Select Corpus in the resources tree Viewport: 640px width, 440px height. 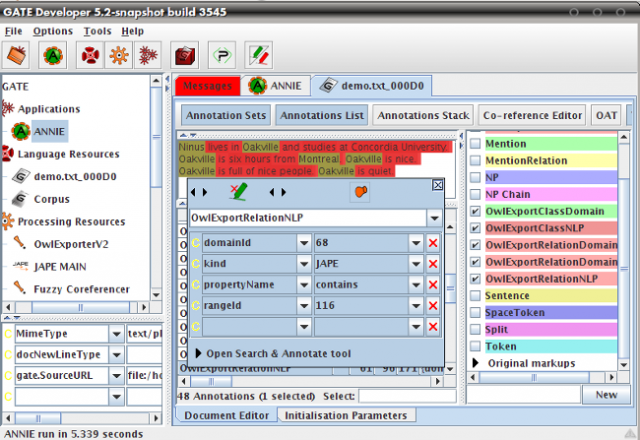[x=52, y=199]
